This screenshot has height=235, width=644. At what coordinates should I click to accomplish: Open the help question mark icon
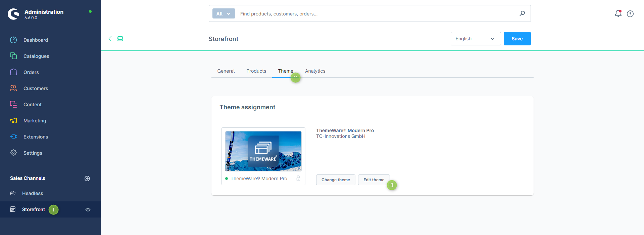[x=630, y=14]
